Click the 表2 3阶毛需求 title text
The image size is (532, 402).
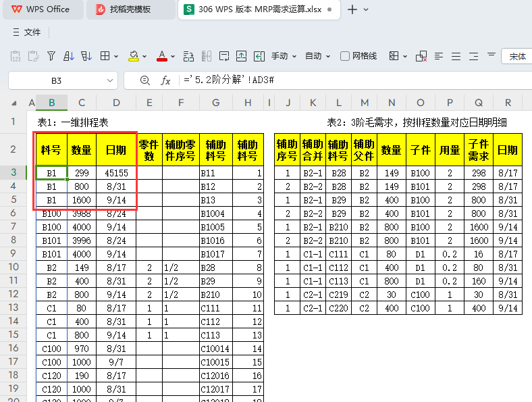point(417,122)
